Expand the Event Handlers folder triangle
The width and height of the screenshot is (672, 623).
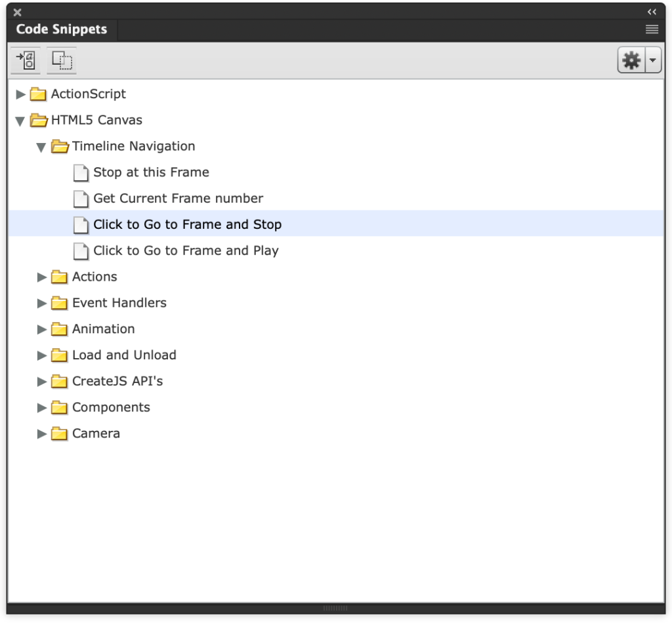pyautogui.click(x=41, y=303)
